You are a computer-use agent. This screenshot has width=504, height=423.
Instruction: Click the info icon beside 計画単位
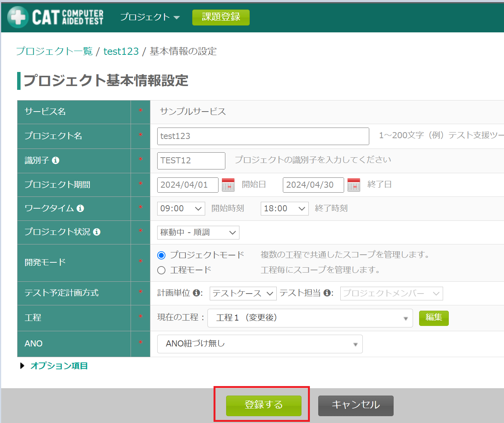[196, 293]
